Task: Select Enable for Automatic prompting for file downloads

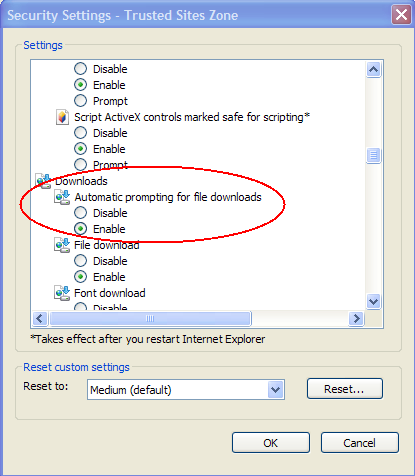Action: [81, 229]
